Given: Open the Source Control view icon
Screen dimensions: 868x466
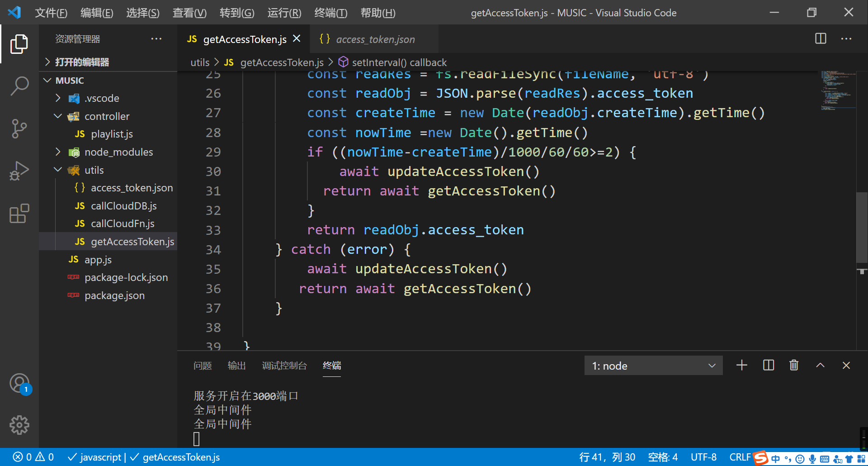Looking at the screenshot, I should [19, 128].
